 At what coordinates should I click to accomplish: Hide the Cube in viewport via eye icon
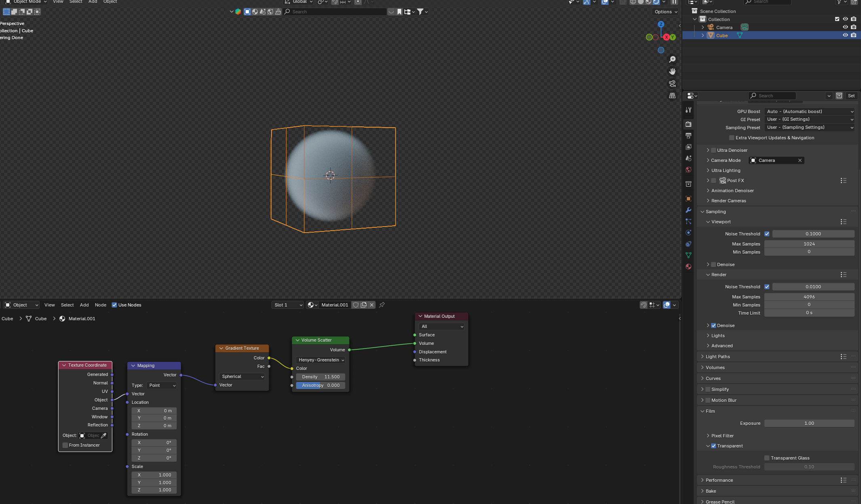click(845, 35)
